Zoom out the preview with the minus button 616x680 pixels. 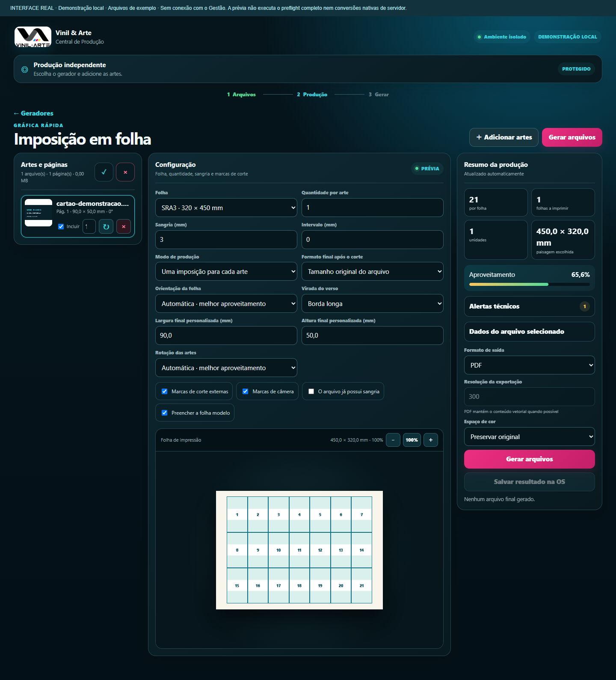point(393,440)
